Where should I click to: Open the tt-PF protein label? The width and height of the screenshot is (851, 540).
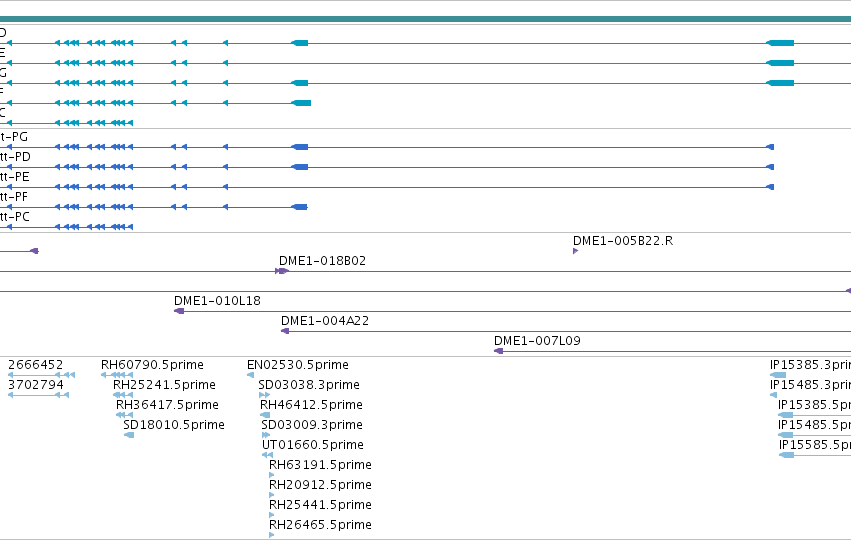tap(14, 197)
